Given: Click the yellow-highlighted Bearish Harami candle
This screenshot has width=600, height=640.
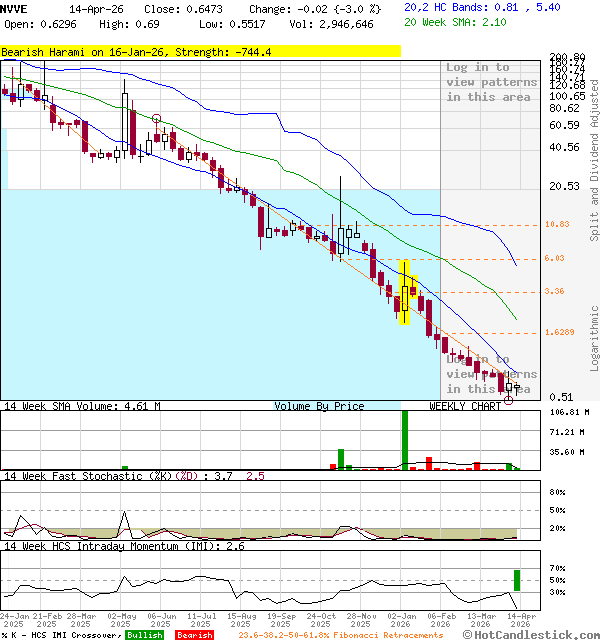Looking at the screenshot, I should coord(405,292).
